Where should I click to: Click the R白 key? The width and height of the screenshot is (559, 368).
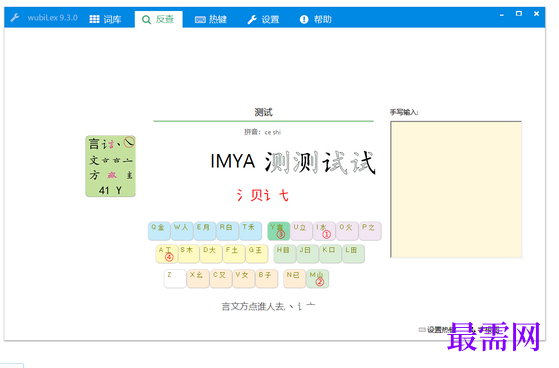click(x=227, y=230)
